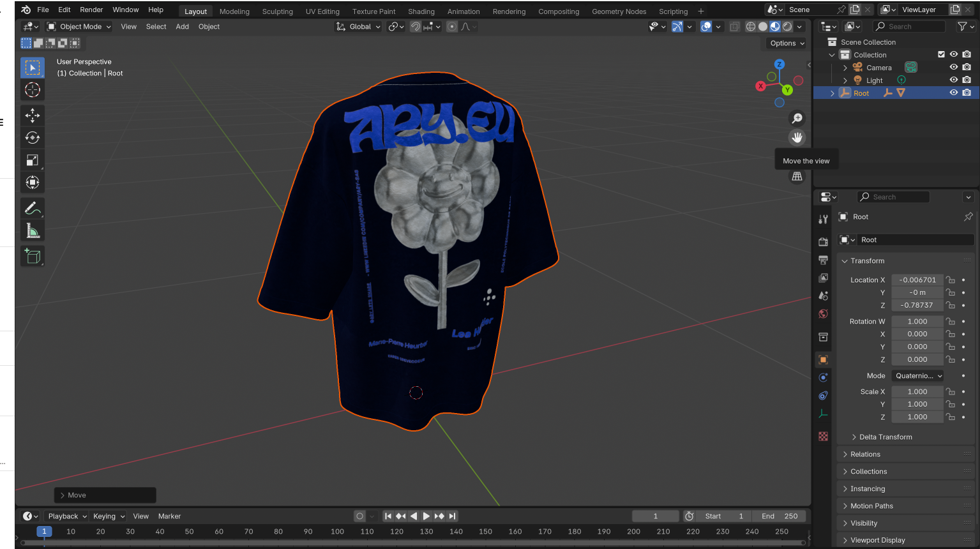Toggle the Location X lock icon
The width and height of the screenshot is (980, 549).
(951, 280)
